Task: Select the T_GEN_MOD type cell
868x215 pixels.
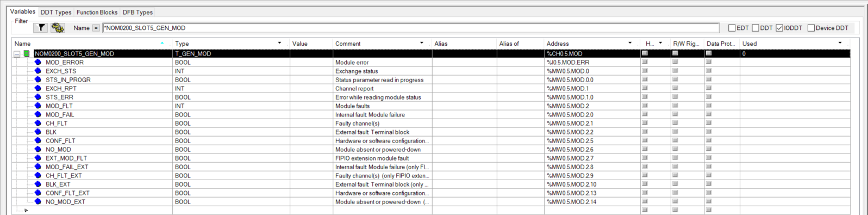Action: pyautogui.click(x=231, y=54)
